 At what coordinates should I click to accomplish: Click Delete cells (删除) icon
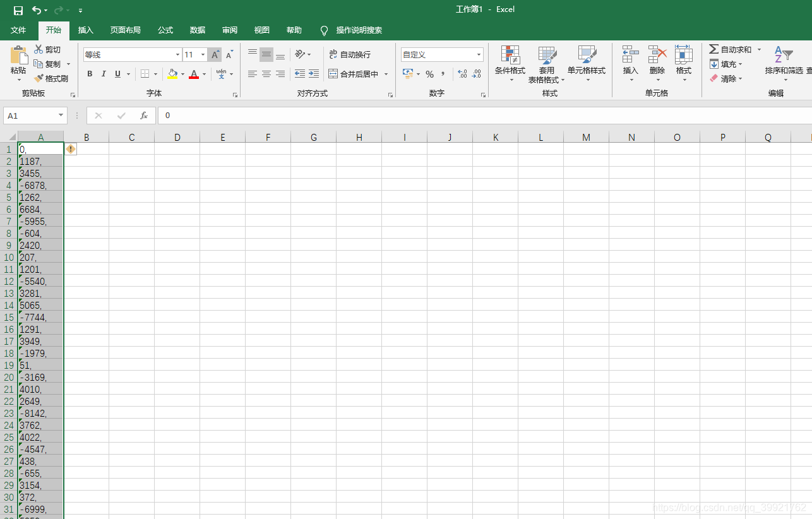click(x=657, y=54)
